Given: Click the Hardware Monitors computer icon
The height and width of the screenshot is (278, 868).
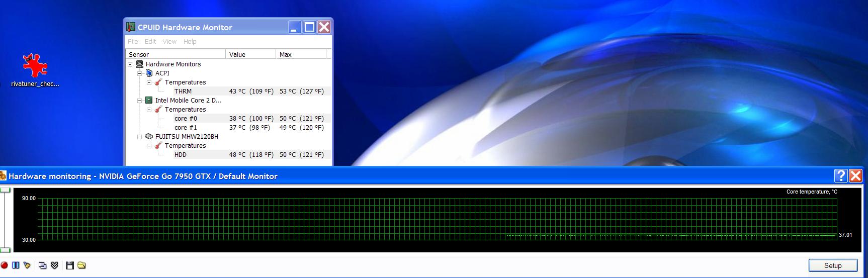Looking at the screenshot, I should point(140,64).
